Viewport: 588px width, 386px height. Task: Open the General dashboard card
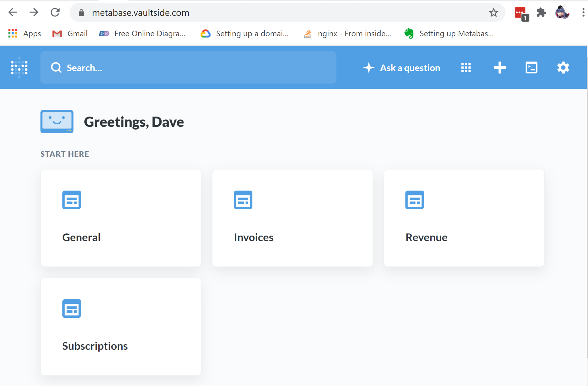pyautogui.click(x=121, y=218)
